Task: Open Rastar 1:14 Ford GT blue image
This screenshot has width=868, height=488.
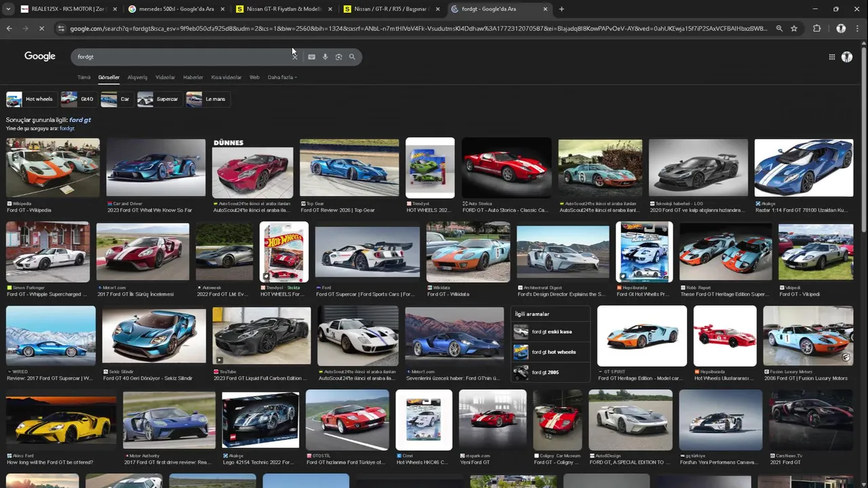Action: point(804,167)
